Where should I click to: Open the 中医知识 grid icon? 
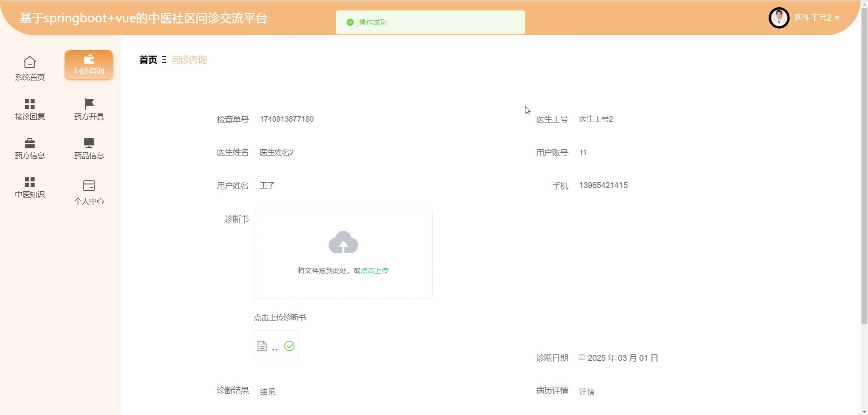click(30, 182)
